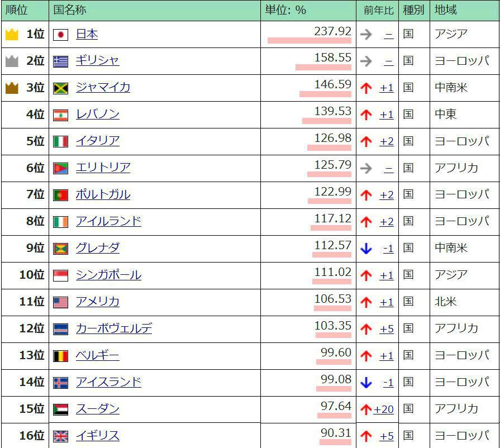
Task: Click the value 237.92
Action: click(x=332, y=31)
